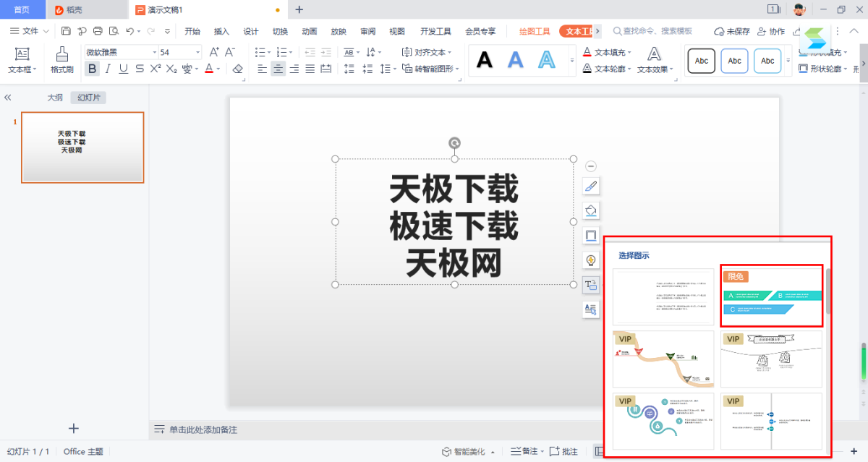Add a new slide with plus icon
868x462 pixels.
73,428
